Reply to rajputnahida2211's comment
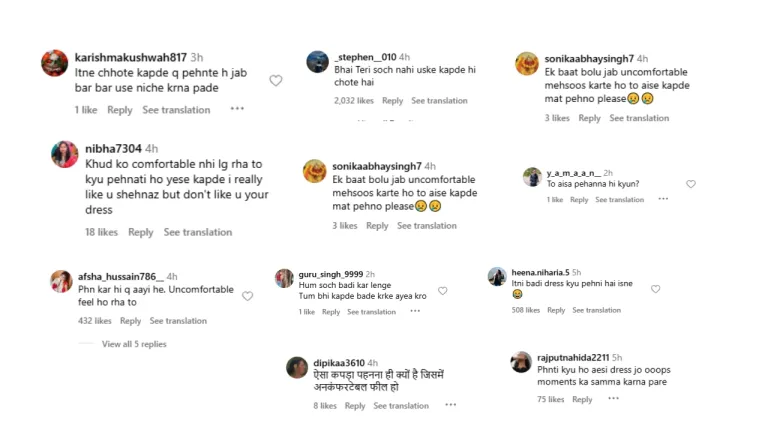The image size is (768, 432). (x=582, y=400)
